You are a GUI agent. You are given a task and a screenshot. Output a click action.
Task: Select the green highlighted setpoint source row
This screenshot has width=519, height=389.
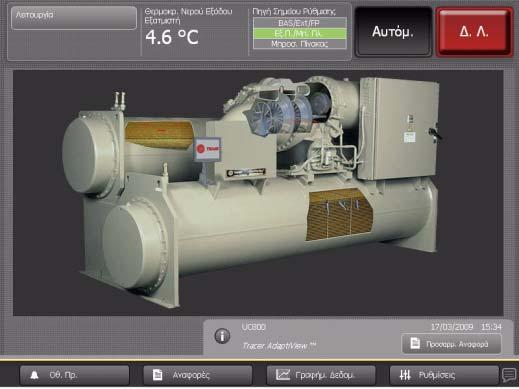coord(300,33)
